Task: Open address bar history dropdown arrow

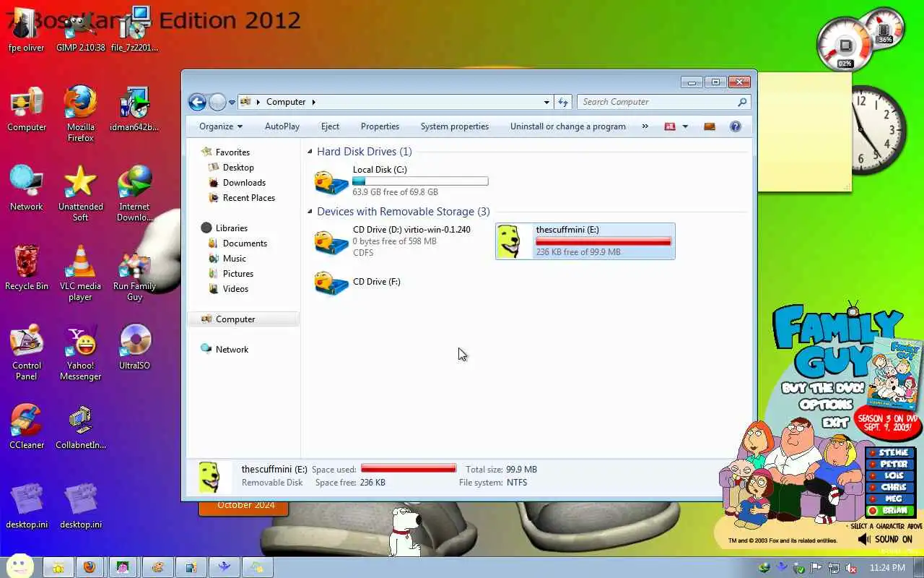Action: click(x=546, y=102)
